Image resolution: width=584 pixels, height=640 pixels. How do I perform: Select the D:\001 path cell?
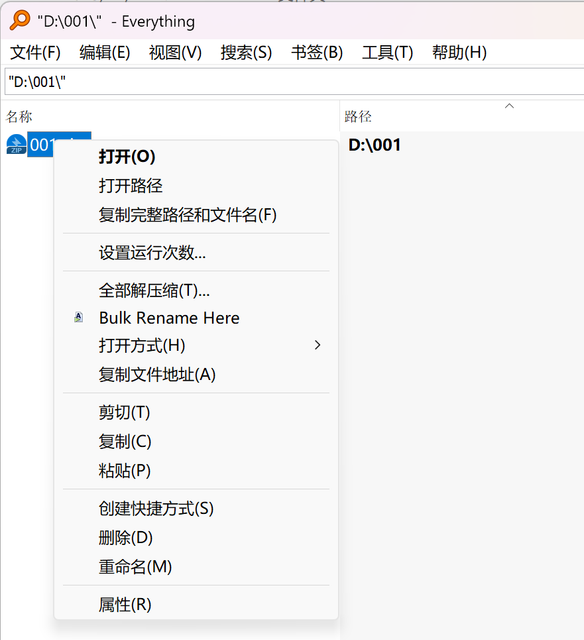click(375, 145)
